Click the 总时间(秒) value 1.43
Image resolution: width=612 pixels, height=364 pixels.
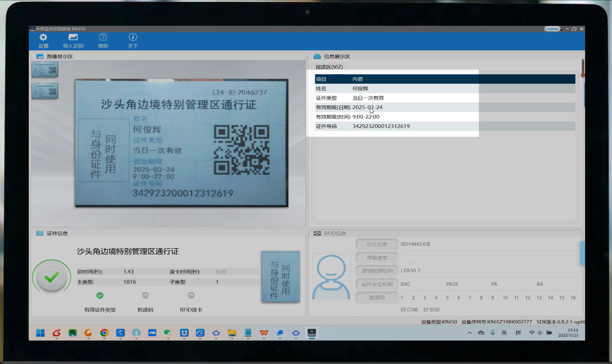point(128,272)
